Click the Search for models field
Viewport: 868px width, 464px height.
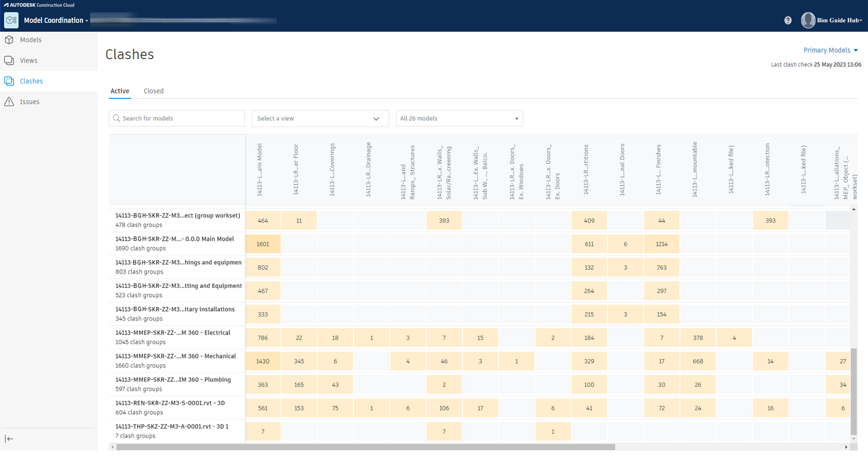pos(177,119)
